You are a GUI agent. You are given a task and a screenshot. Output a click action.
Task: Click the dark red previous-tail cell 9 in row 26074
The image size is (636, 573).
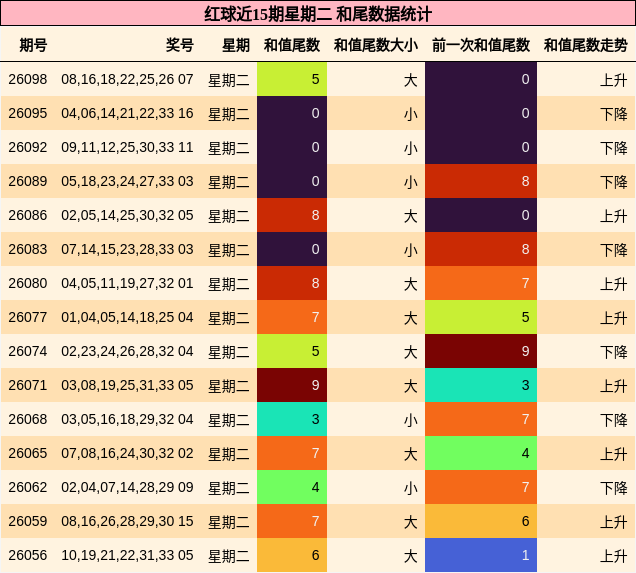coord(481,351)
